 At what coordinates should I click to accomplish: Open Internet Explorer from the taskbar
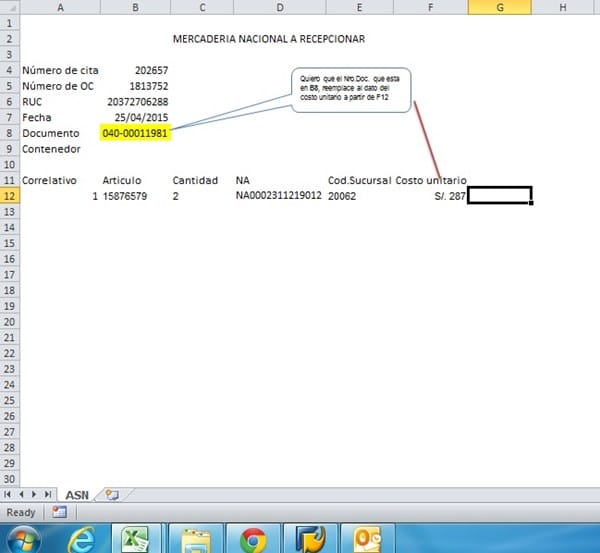click(x=82, y=539)
